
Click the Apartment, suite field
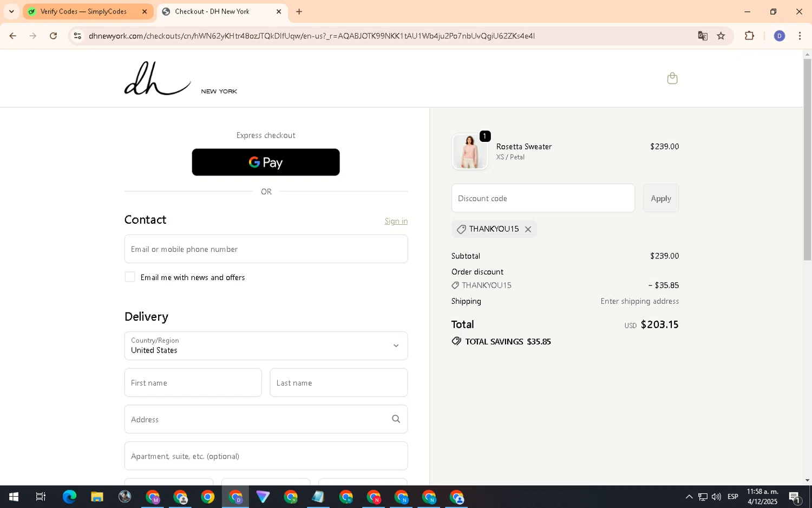(266, 456)
